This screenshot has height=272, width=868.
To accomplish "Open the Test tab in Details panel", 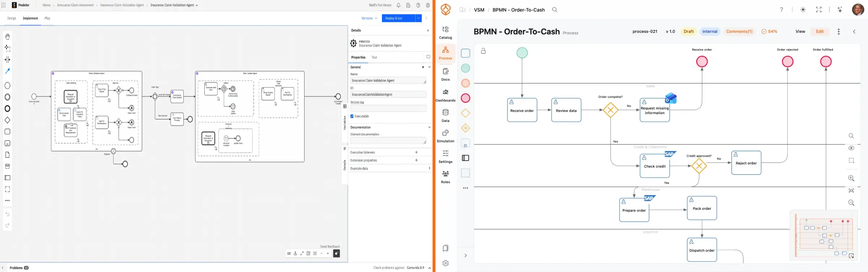I will click(374, 57).
